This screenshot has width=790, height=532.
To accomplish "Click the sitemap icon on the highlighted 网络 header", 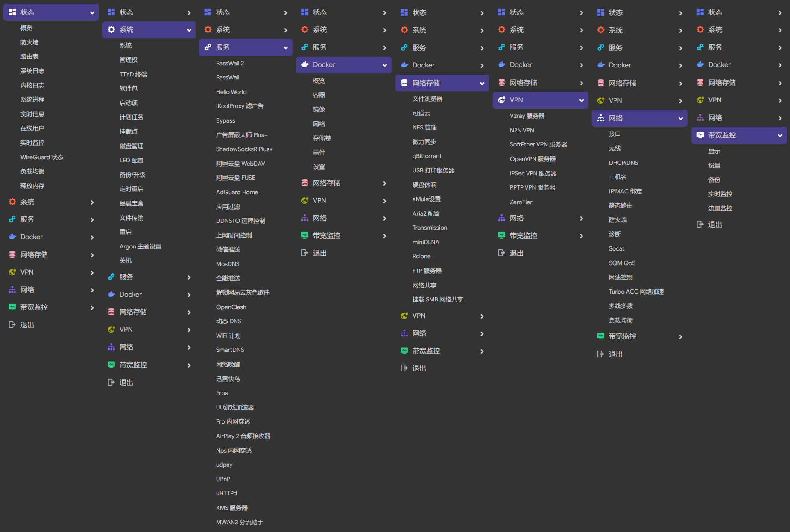I will 601,118.
